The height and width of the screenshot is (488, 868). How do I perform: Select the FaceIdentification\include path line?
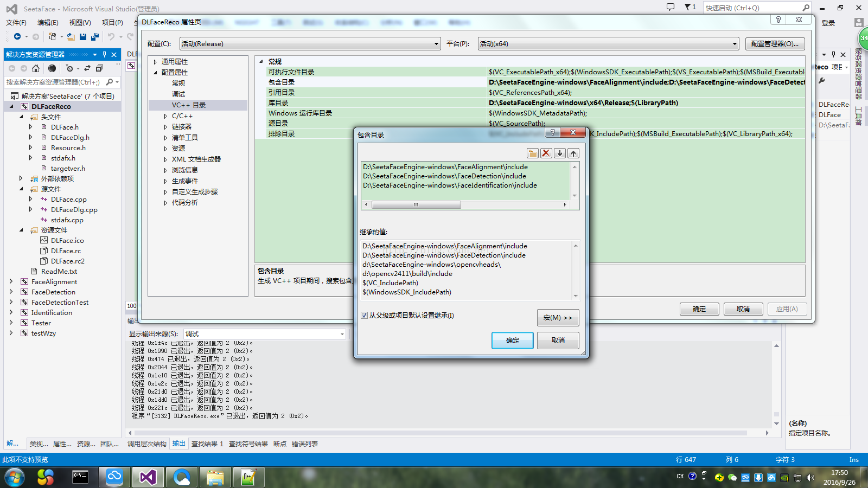click(450, 185)
